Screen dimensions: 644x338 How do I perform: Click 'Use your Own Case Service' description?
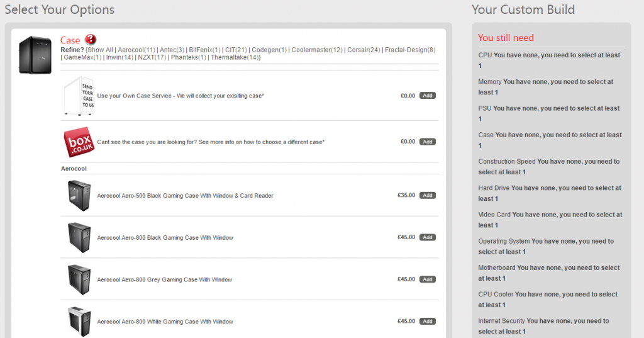tap(180, 96)
